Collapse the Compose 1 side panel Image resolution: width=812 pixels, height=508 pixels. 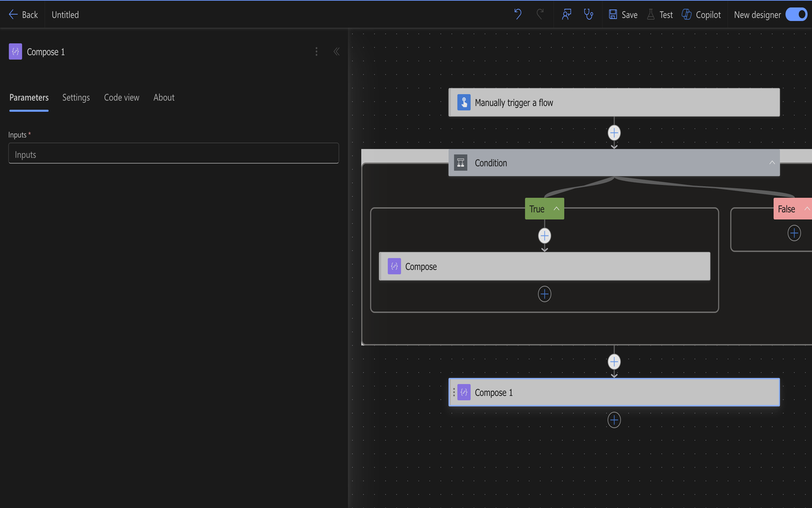pyautogui.click(x=336, y=51)
